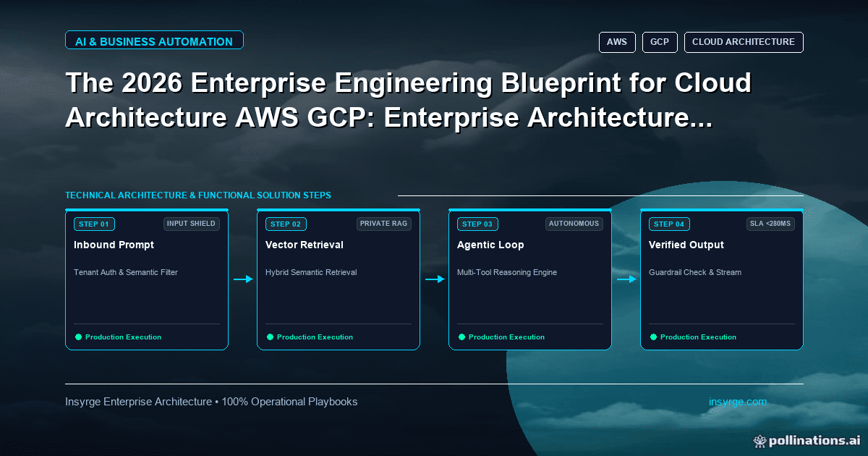Click Guardrail Check & Stream text
Screen dimensions: 868x456
pyautogui.click(x=695, y=273)
